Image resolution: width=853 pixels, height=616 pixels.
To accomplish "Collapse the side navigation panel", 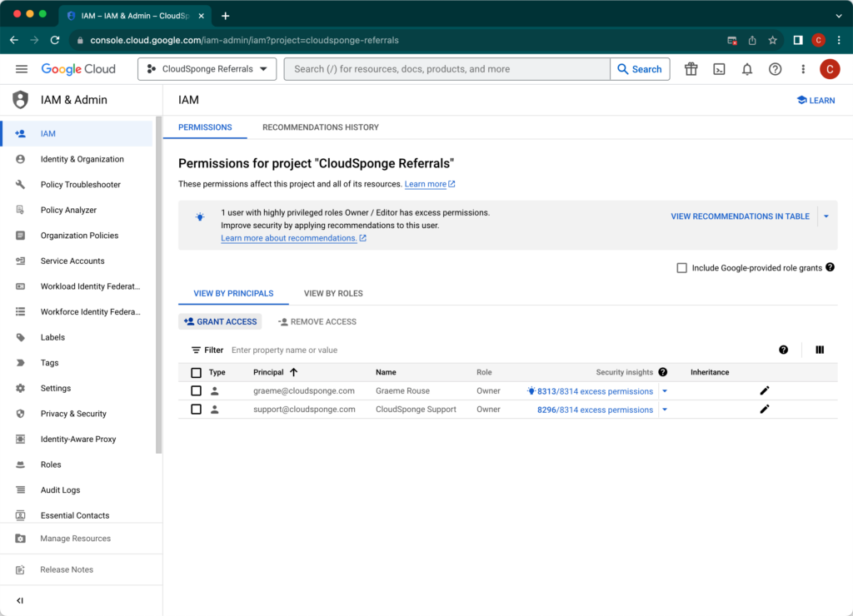I will (20, 600).
